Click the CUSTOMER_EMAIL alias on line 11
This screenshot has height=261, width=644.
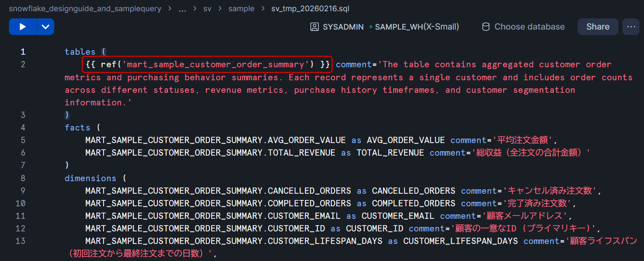coord(398,216)
